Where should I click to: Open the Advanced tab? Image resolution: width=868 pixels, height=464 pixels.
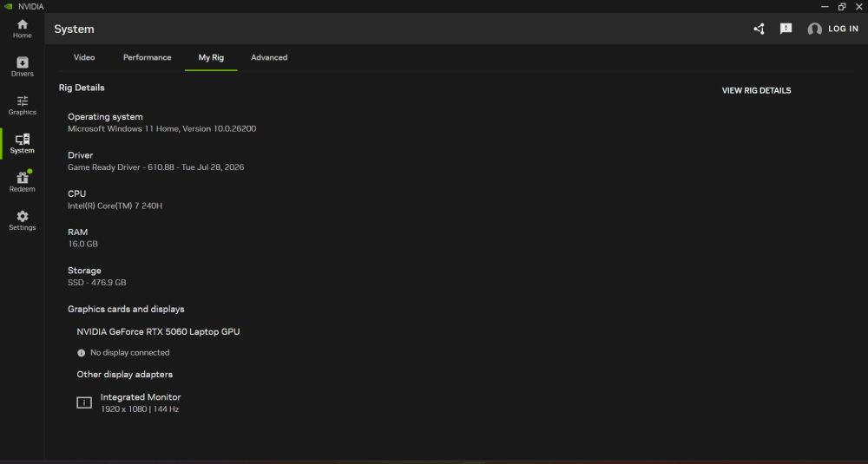pyautogui.click(x=269, y=57)
